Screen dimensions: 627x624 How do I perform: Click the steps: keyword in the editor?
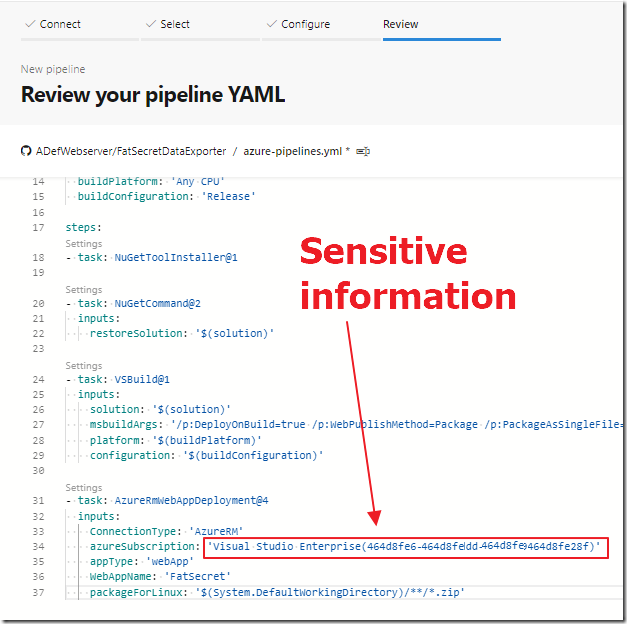84,228
